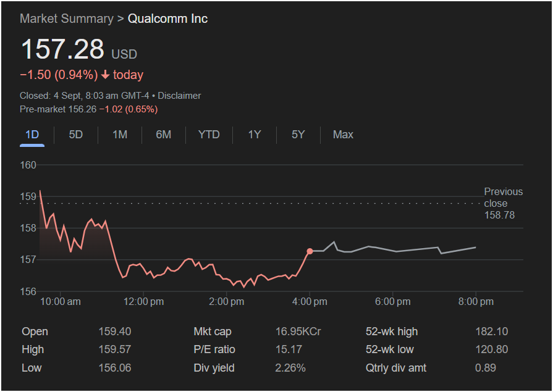Open the Market Summary breadcrumb link
The image size is (553, 392).
[67, 19]
